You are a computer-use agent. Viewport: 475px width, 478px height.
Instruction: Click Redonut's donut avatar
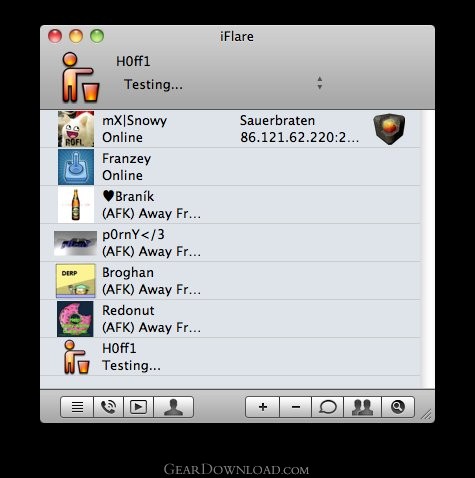[x=75, y=319]
